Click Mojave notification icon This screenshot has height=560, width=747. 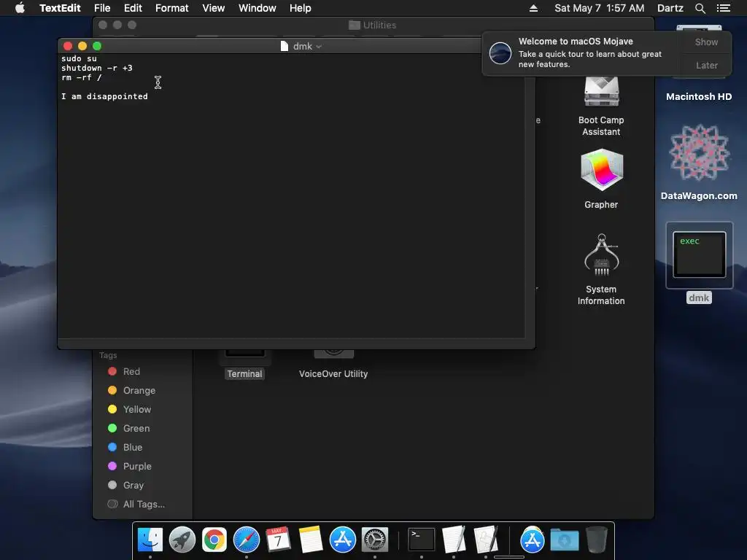click(500, 53)
